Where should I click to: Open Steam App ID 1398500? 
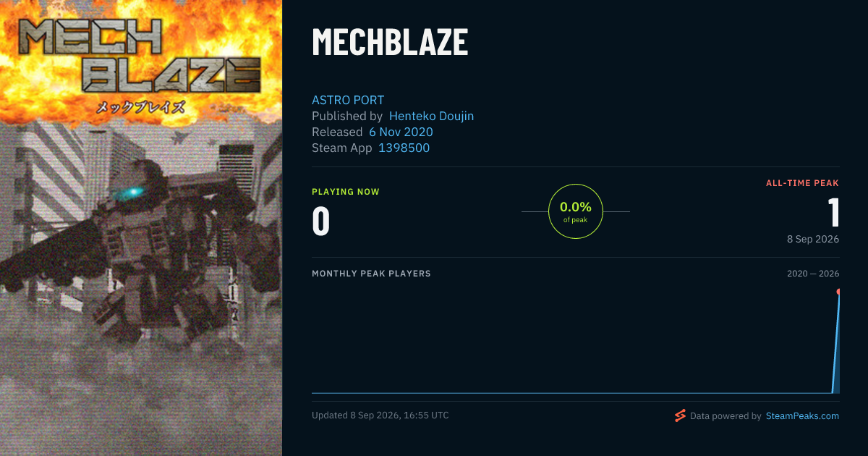(404, 148)
